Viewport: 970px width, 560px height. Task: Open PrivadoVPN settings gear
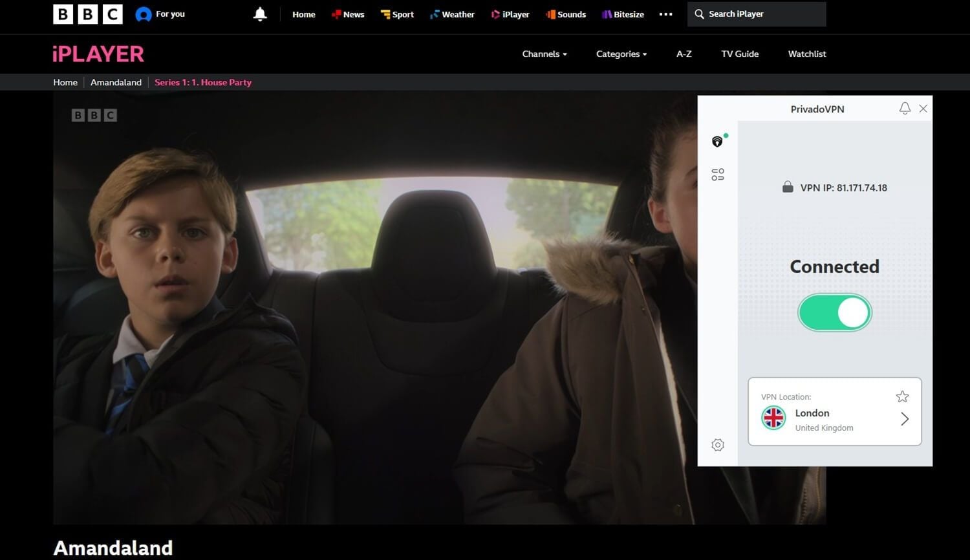click(718, 445)
